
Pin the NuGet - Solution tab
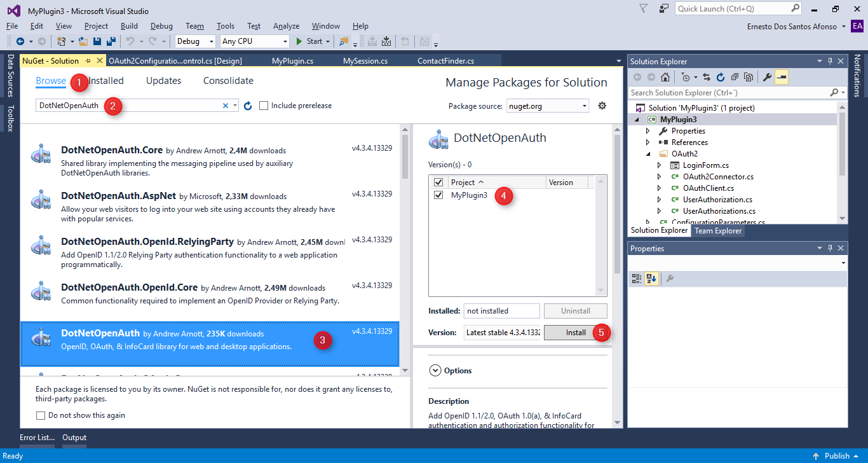(x=88, y=61)
